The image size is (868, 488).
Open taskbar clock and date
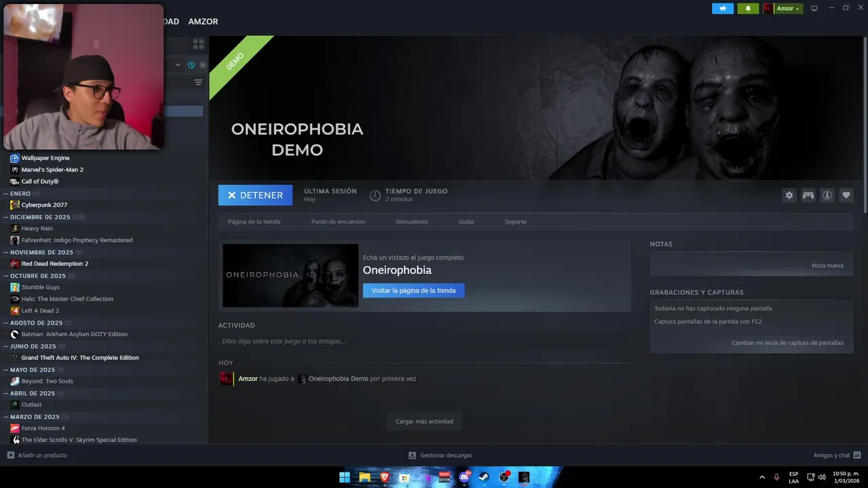tap(846, 477)
